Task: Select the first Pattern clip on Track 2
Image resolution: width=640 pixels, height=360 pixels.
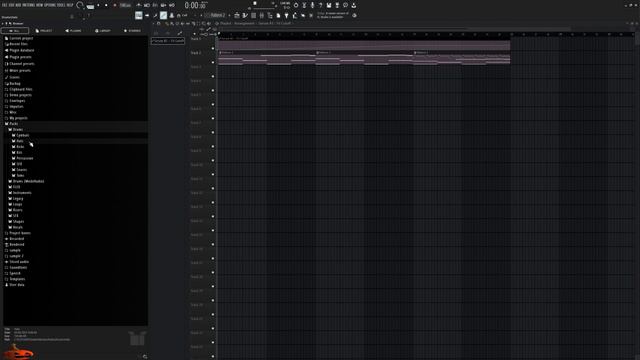Action: click(267, 58)
